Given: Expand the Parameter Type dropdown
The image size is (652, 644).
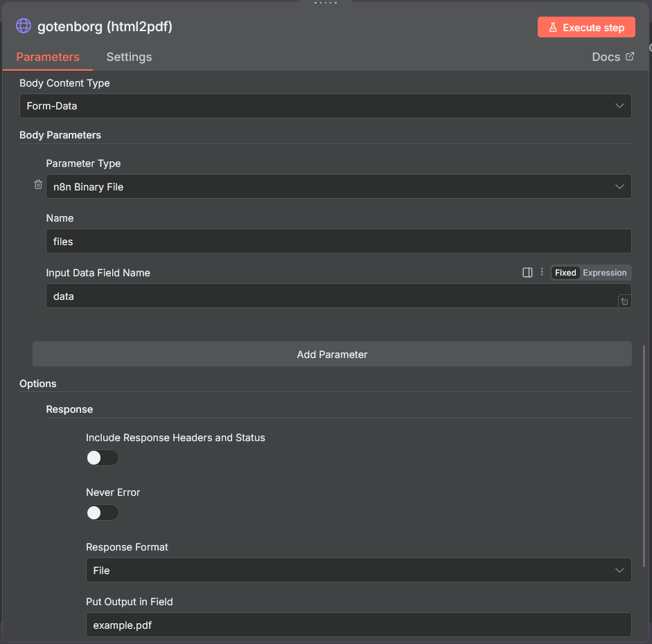Looking at the screenshot, I should point(338,186).
